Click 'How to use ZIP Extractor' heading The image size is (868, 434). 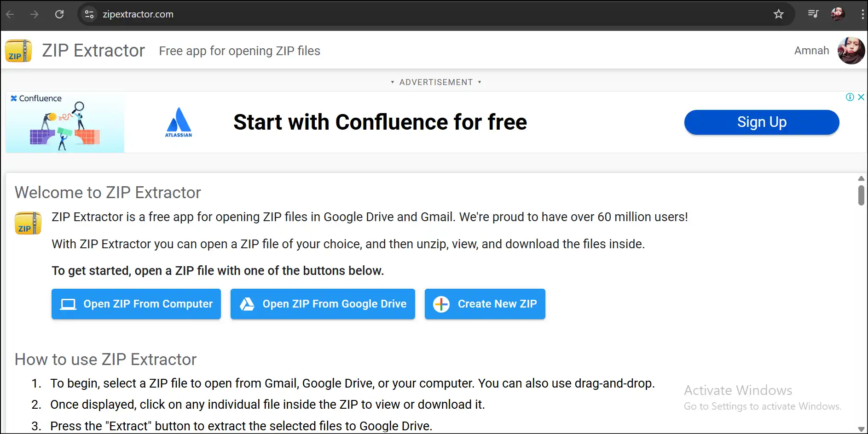point(105,360)
